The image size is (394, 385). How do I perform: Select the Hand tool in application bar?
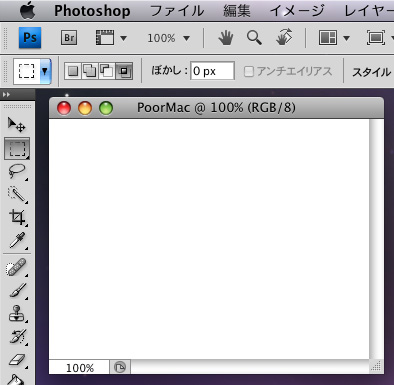226,38
